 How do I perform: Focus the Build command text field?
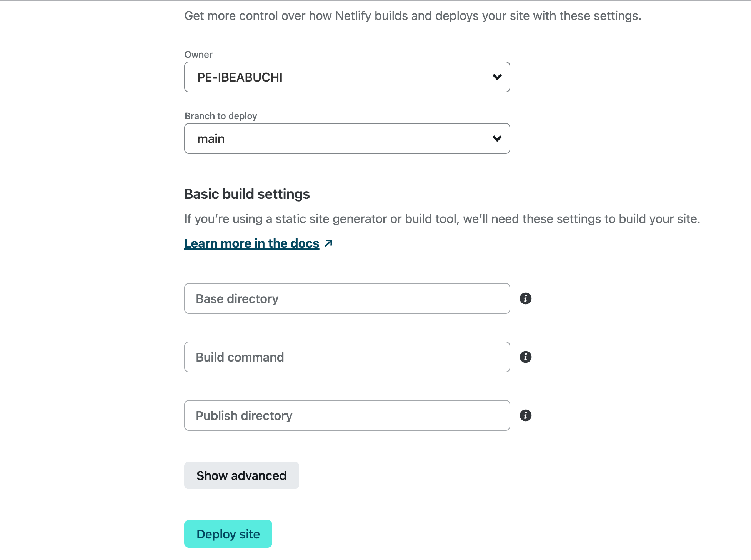[x=346, y=357]
